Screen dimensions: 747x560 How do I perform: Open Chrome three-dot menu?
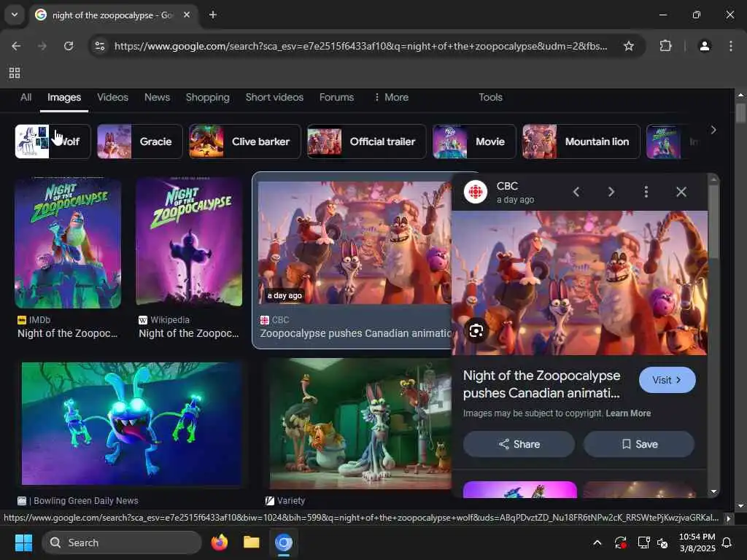pyautogui.click(x=731, y=46)
